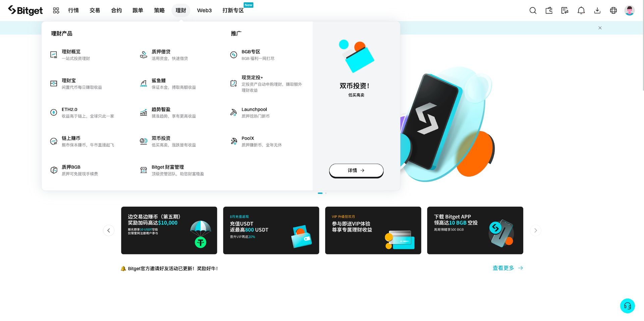The image size is (644, 321).
Task: Click the BGB专区 icon
Action: tap(233, 55)
